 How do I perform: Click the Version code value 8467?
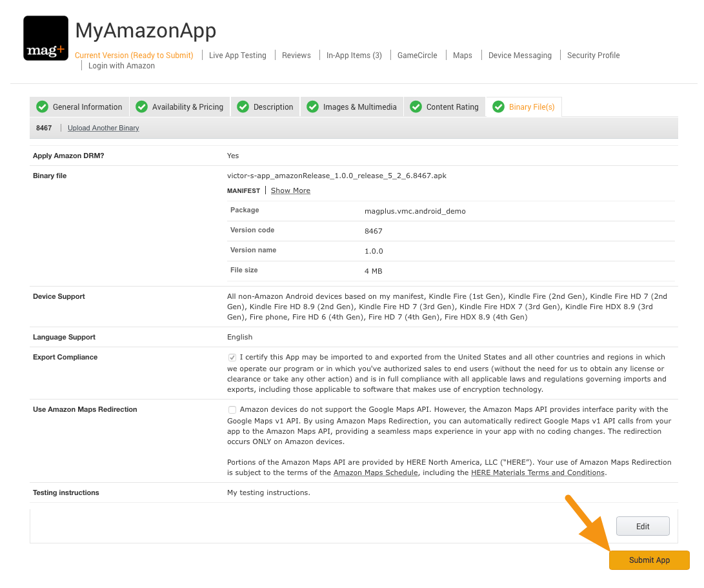(373, 231)
